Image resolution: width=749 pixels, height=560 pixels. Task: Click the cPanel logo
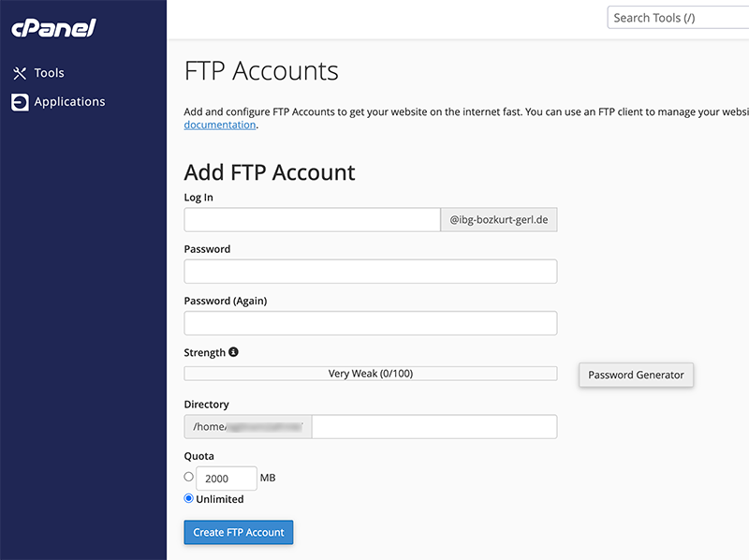click(x=53, y=27)
